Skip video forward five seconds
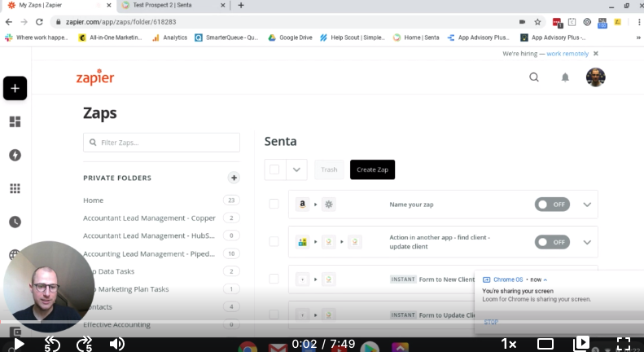Viewport: 644px width, 352px height. tap(85, 344)
